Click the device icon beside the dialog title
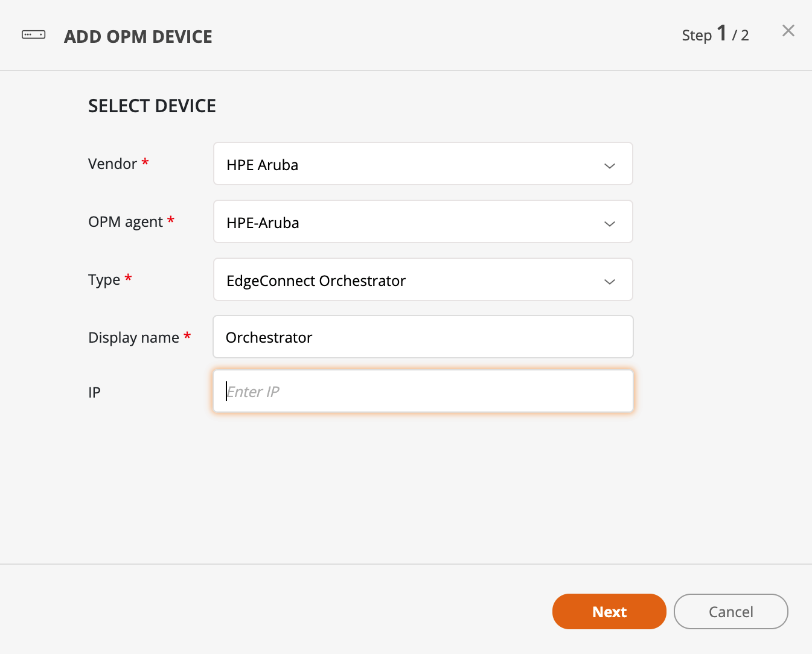The width and height of the screenshot is (812, 654). pyautogui.click(x=33, y=35)
